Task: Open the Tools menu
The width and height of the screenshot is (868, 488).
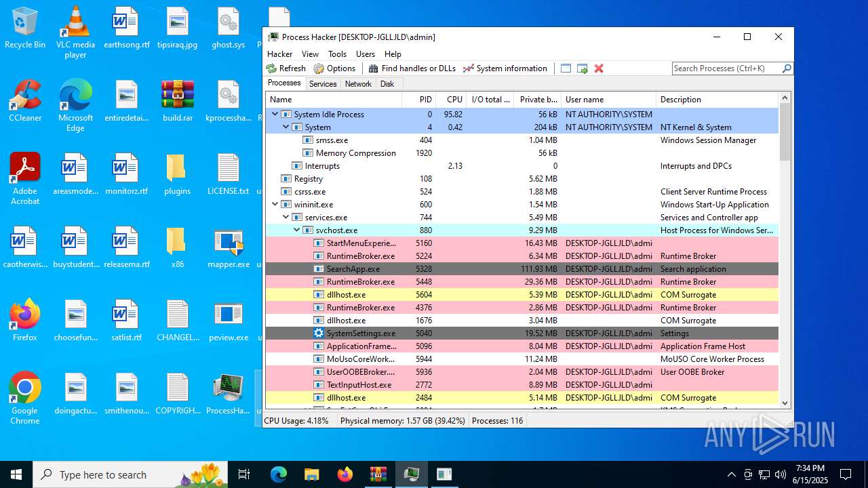Action: (x=337, y=54)
